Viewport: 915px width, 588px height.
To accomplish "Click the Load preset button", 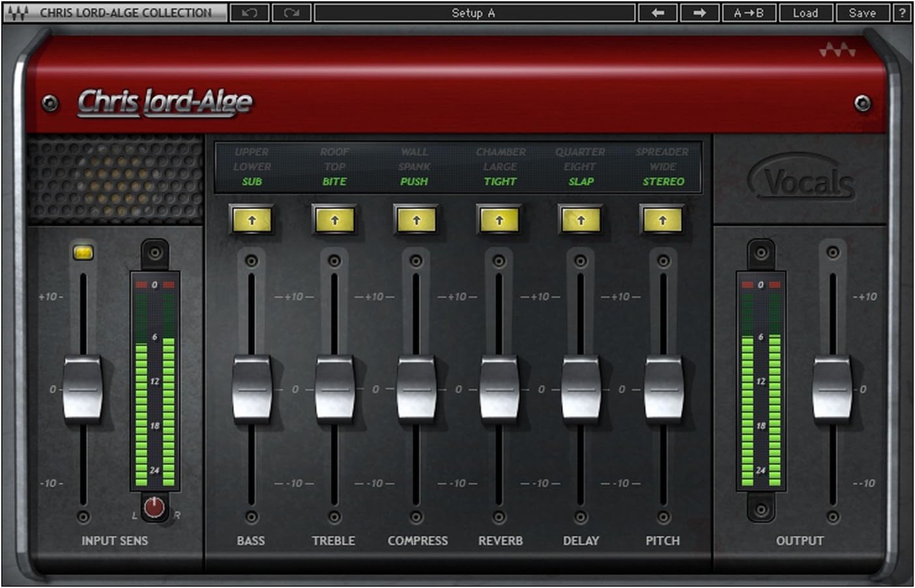I will [806, 12].
